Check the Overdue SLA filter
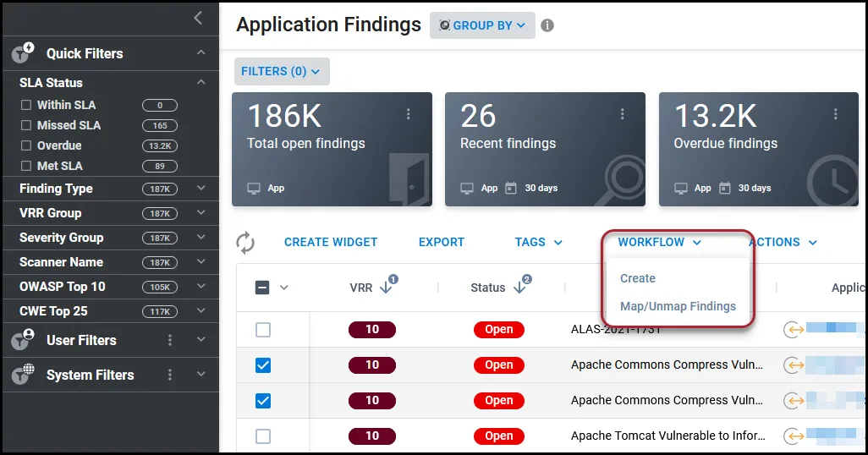 (x=26, y=145)
